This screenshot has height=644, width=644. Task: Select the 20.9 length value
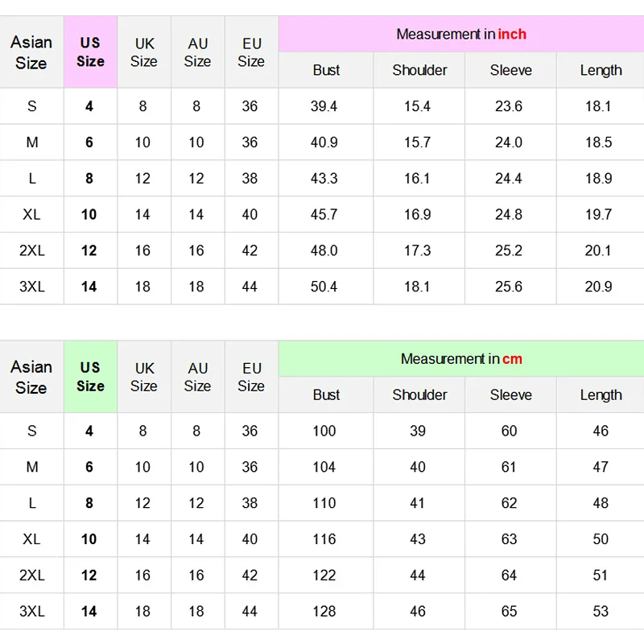pos(598,287)
